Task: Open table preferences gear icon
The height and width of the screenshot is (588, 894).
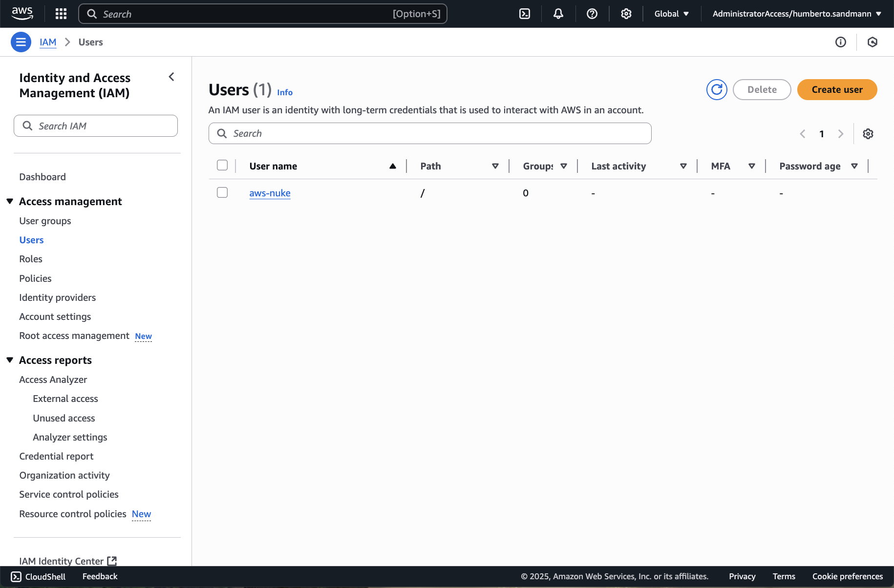Action: [868, 134]
